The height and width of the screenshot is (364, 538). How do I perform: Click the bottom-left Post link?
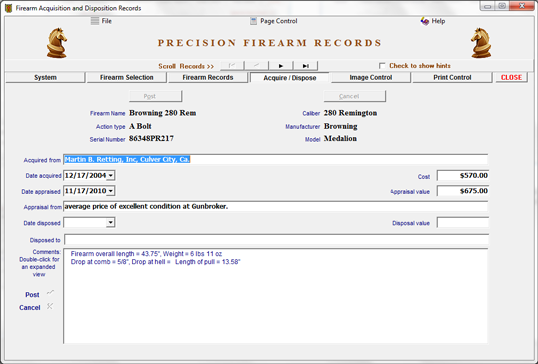(x=32, y=295)
